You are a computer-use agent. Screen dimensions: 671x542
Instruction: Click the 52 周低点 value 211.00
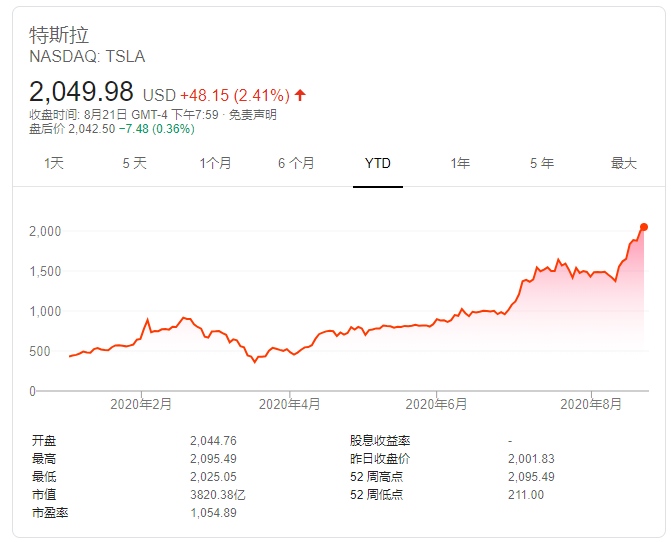[x=526, y=494]
